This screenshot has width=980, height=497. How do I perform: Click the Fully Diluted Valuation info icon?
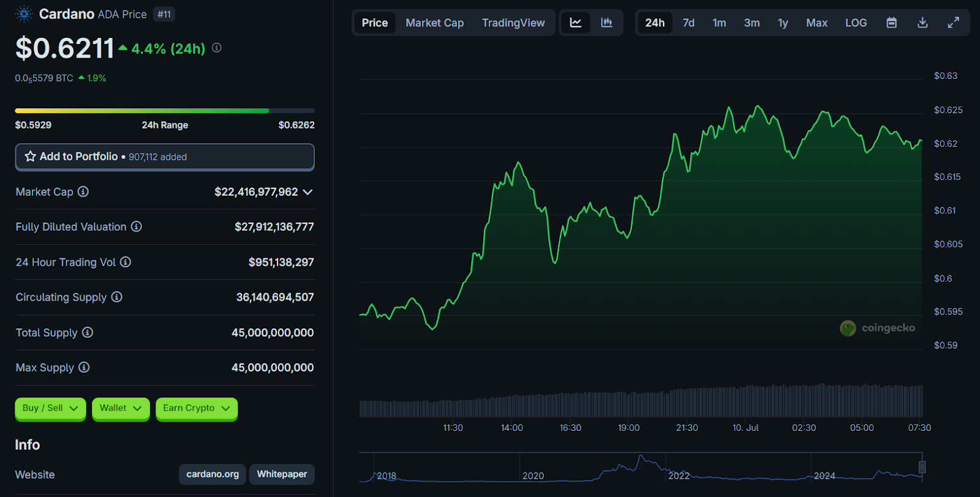point(137,226)
